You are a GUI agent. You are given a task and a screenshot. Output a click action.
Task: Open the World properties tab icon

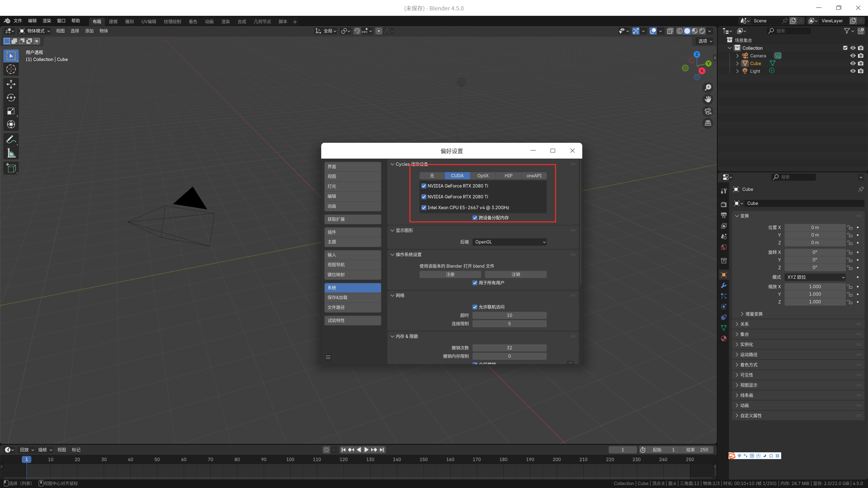(x=724, y=247)
